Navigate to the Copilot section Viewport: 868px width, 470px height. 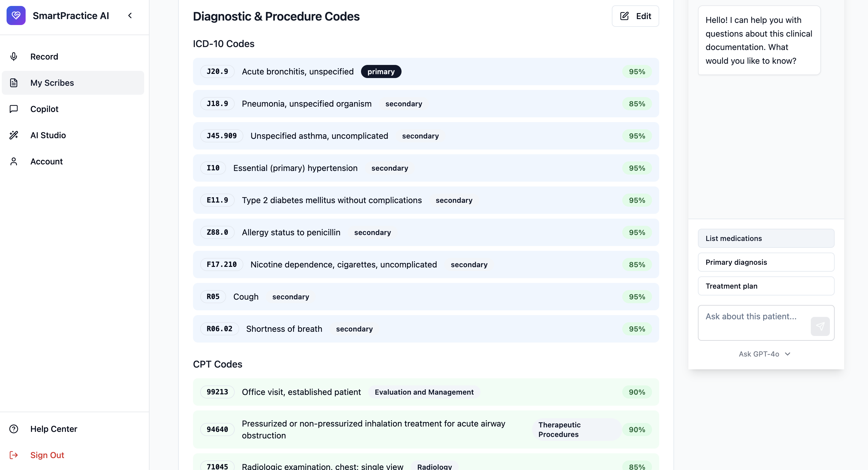[x=44, y=109]
